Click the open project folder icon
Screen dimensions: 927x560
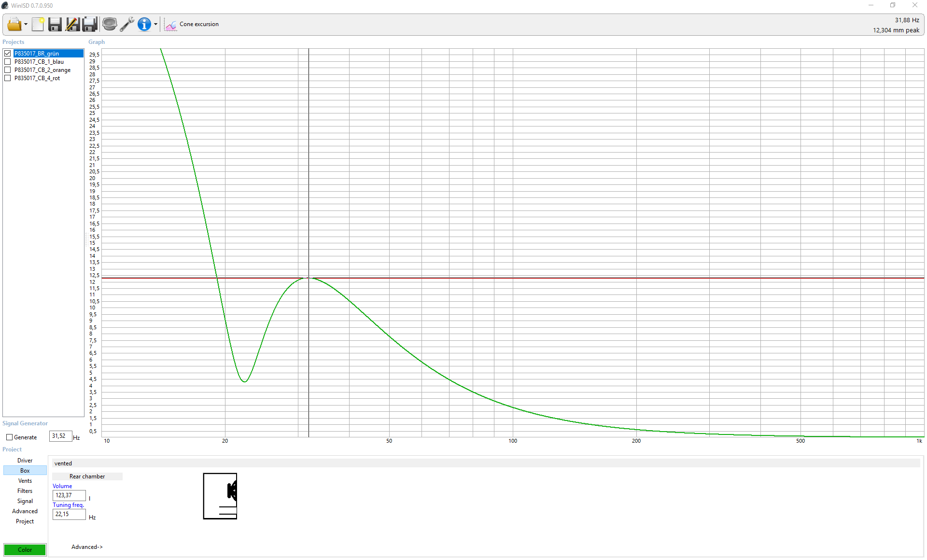click(14, 24)
